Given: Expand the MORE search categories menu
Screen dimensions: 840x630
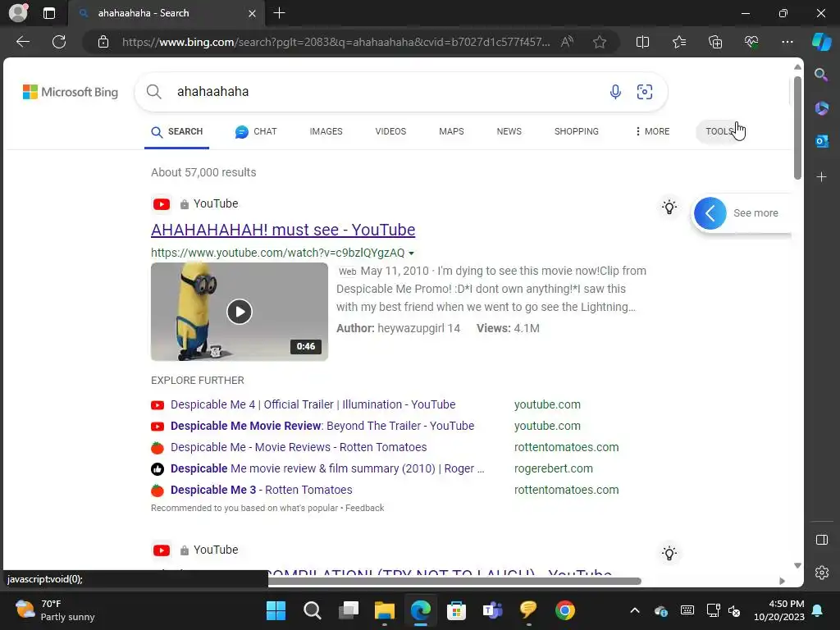Looking at the screenshot, I should click(x=652, y=131).
